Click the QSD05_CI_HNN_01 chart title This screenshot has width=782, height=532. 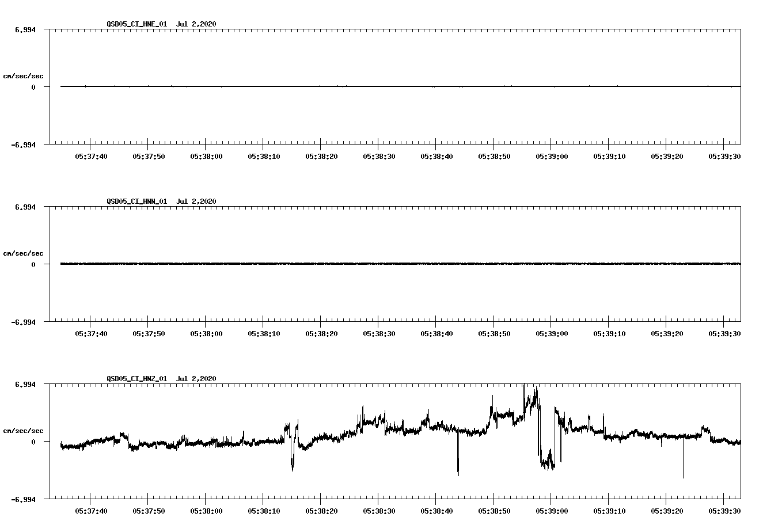click(x=161, y=202)
